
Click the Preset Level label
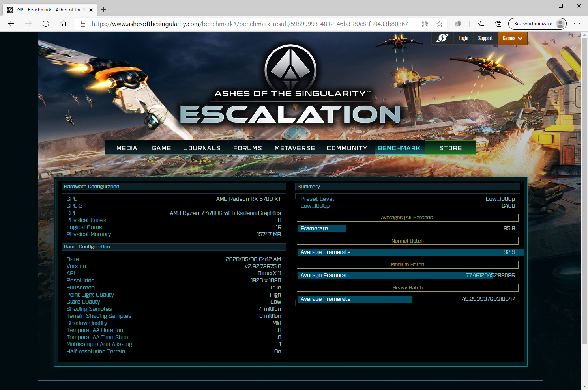317,199
